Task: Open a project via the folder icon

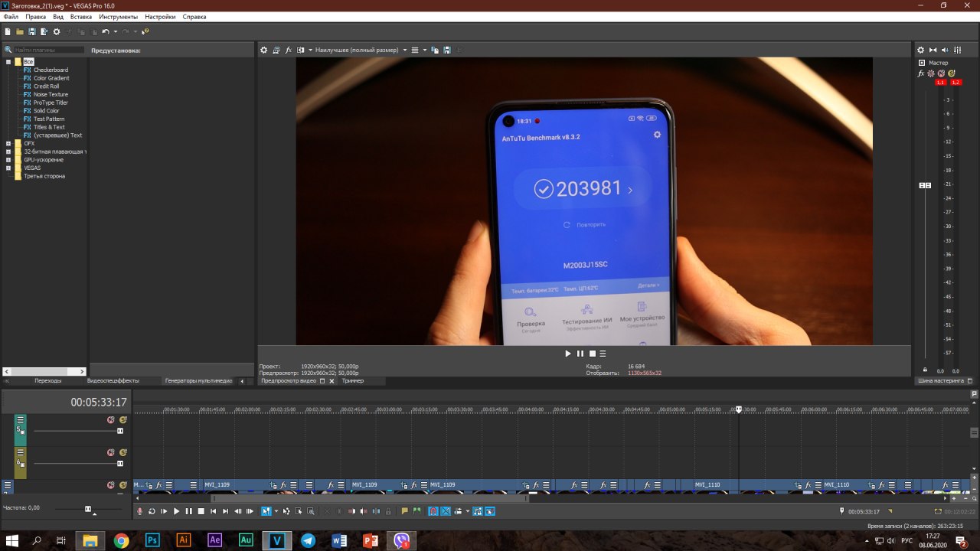Action: (x=20, y=31)
